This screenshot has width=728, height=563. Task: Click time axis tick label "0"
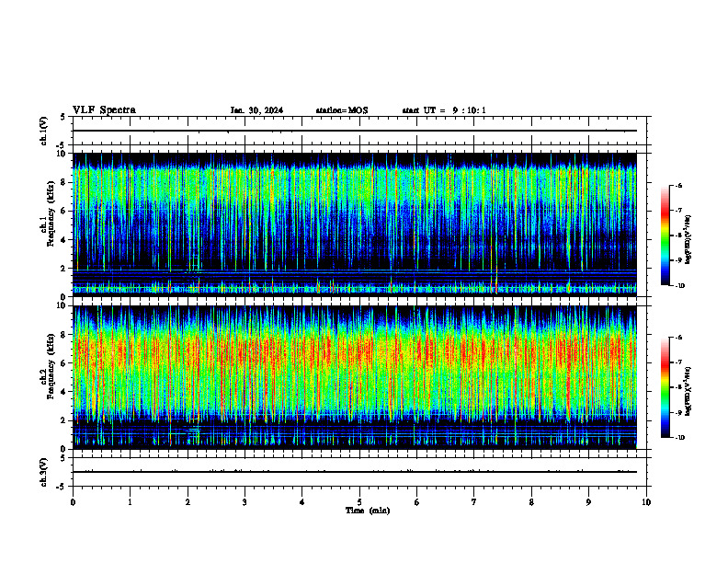click(x=73, y=502)
